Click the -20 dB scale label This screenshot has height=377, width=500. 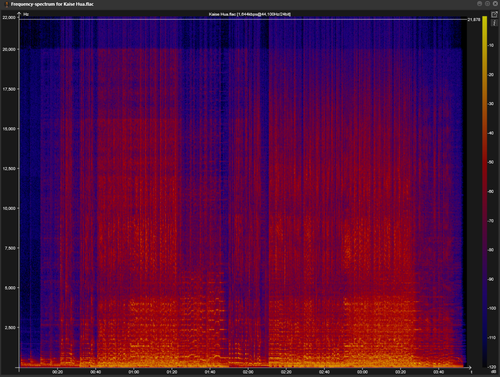[491, 75]
